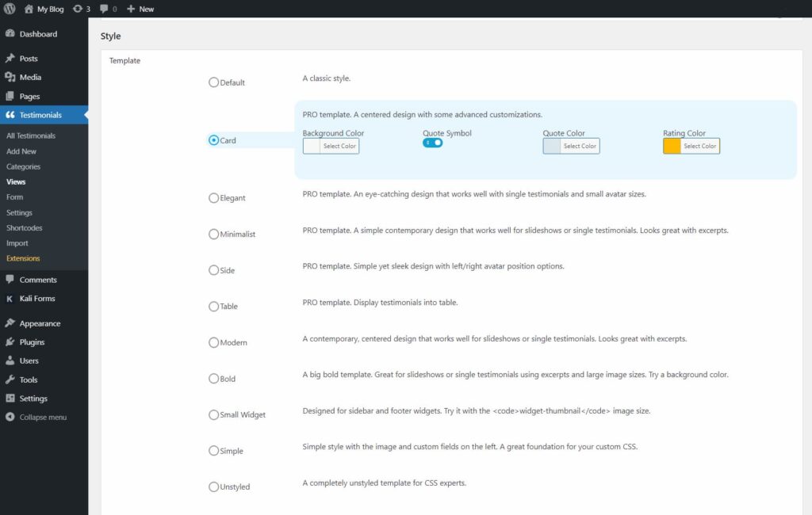Click the New content link
Screen dimensions: 812x515
coord(147,9)
